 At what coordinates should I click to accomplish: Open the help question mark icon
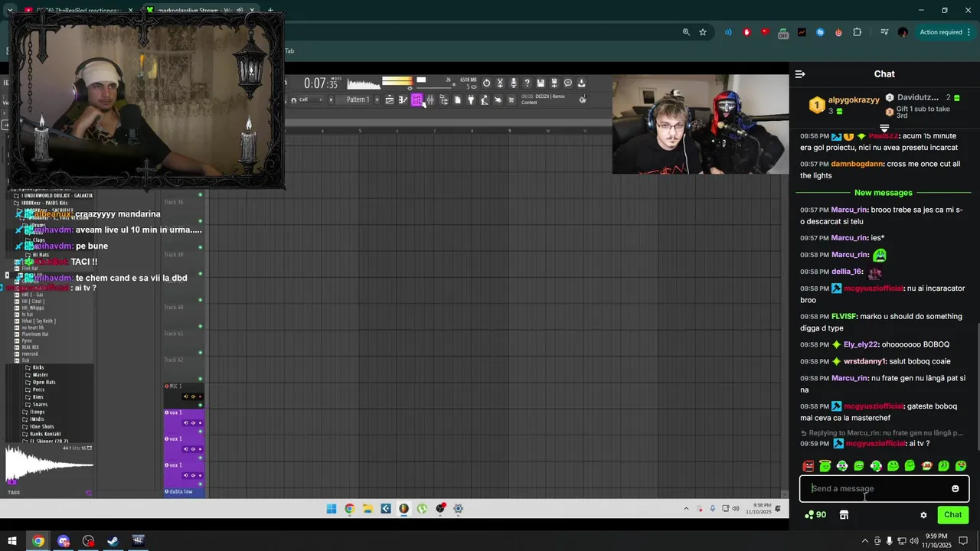pyautogui.click(x=527, y=83)
